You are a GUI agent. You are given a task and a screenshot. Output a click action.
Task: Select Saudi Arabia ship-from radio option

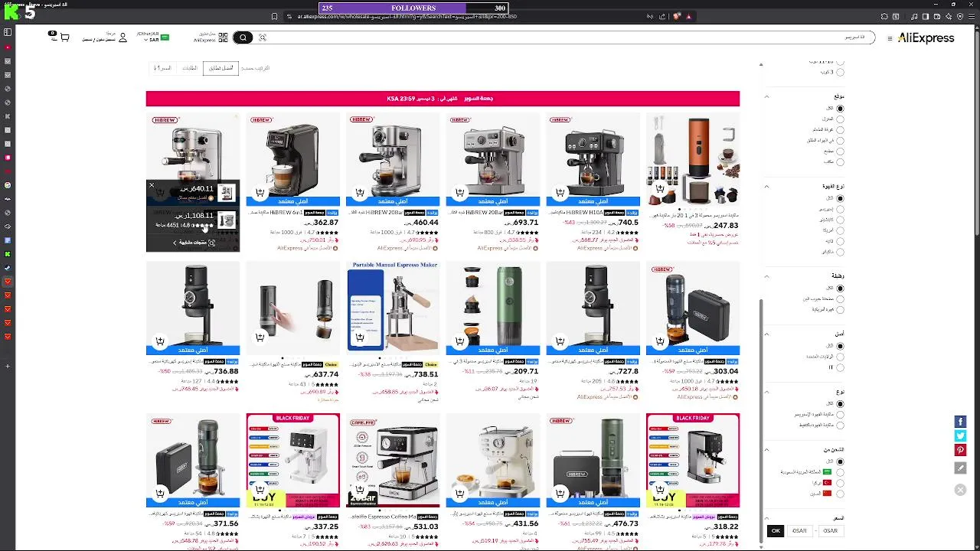[x=840, y=472]
